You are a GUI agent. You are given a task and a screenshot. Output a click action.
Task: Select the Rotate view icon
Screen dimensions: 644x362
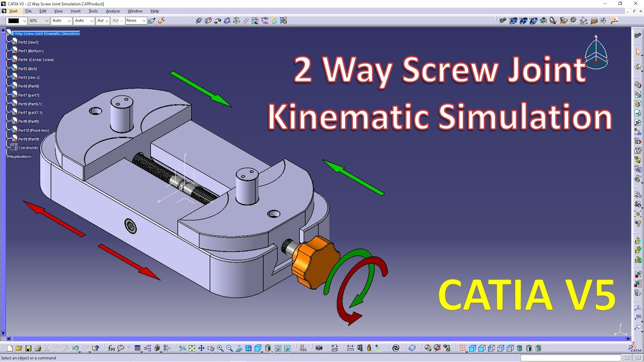(211, 348)
